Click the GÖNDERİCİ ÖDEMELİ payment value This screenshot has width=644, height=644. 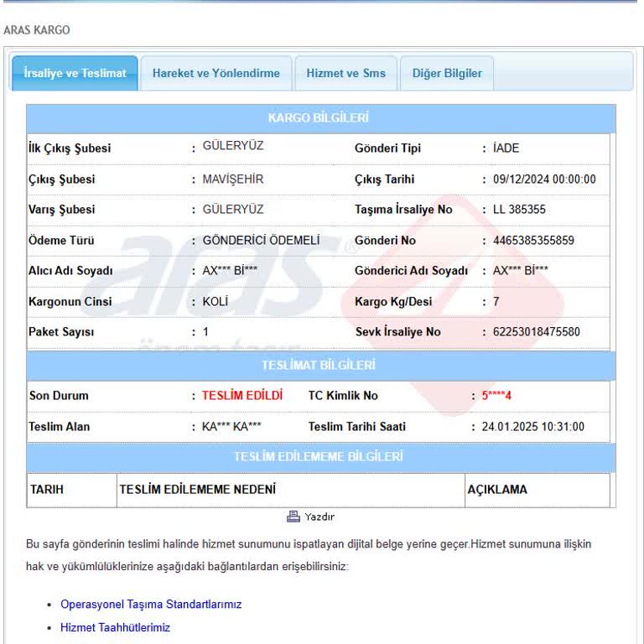pyautogui.click(x=261, y=241)
